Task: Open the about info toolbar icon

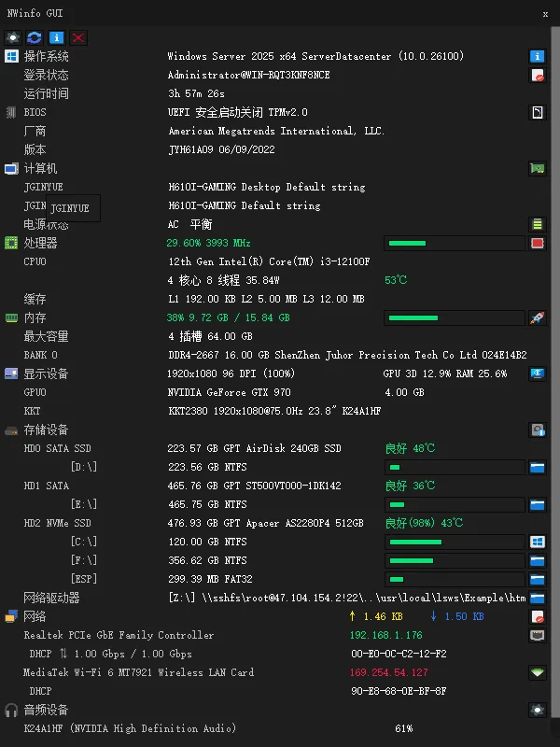Action: [57, 37]
